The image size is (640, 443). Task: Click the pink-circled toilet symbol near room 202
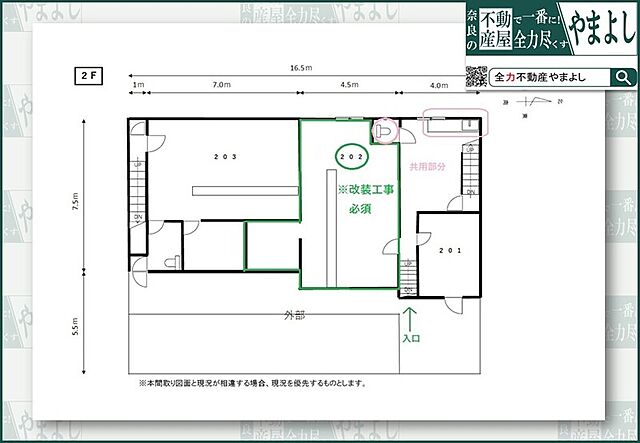pyautogui.click(x=386, y=131)
